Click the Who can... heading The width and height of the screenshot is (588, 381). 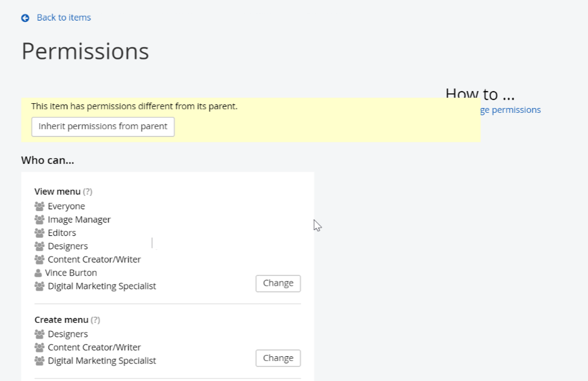pos(48,160)
